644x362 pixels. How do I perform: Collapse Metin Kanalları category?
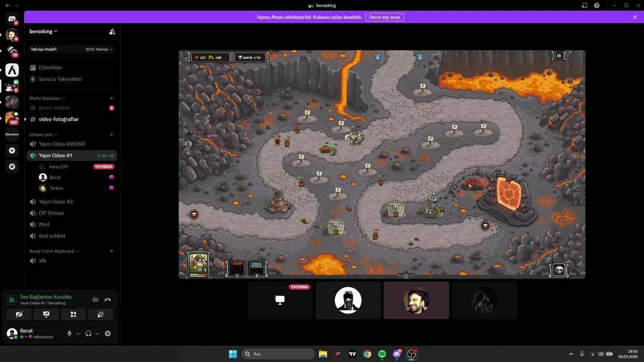click(47, 98)
